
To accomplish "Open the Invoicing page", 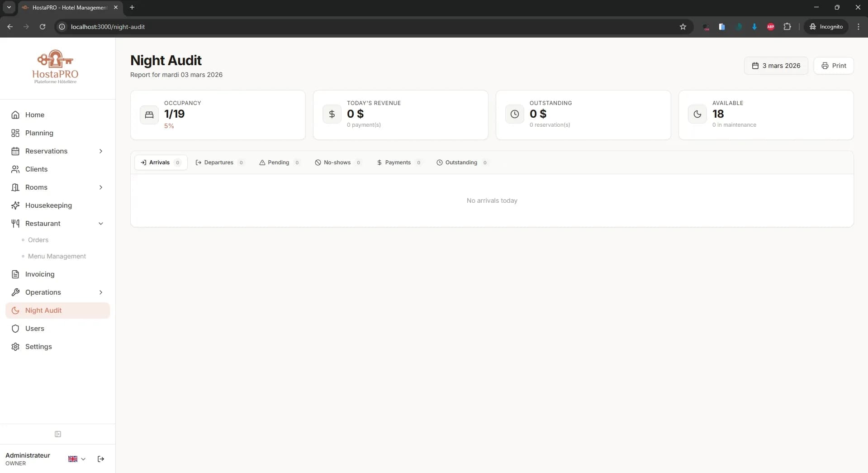I will tap(39, 274).
